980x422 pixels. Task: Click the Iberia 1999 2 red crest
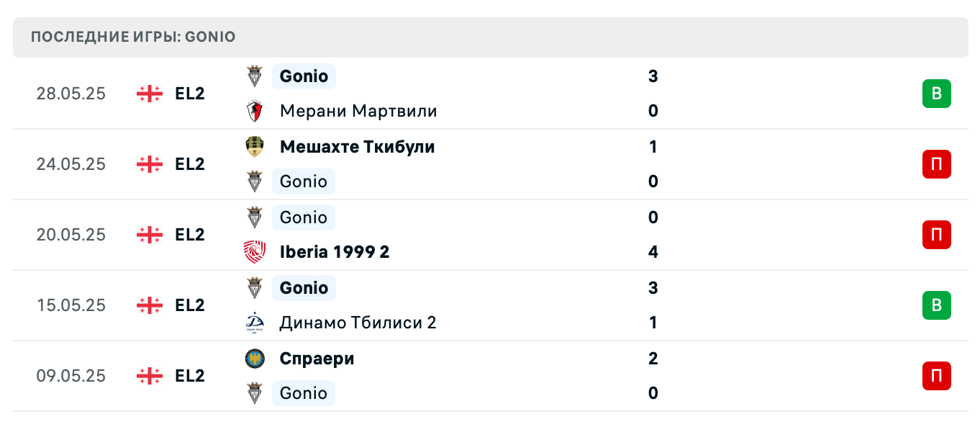coord(254,252)
